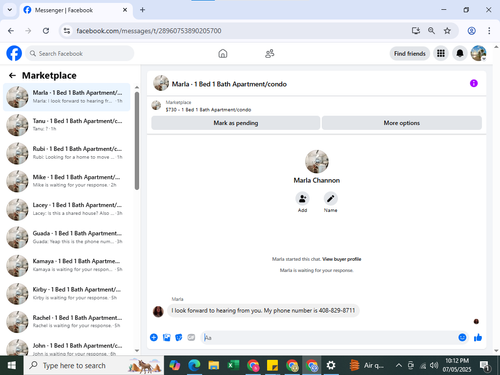The height and width of the screenshot is (375, 500).
Task: Open File Explorer from taskbar
Action: click(214, 366)
